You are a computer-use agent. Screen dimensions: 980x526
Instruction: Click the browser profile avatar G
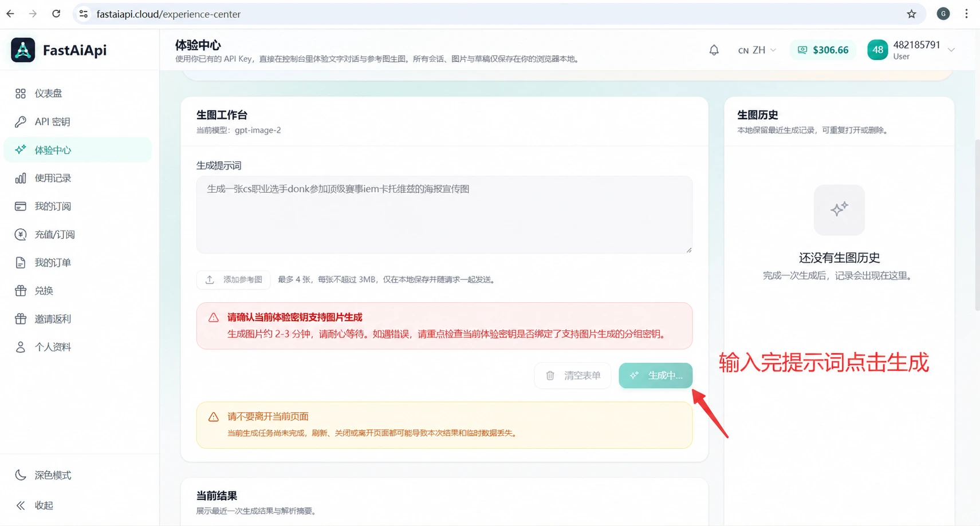943,14
